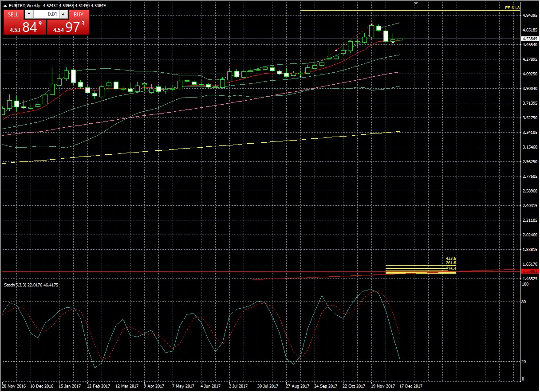The image size is (540, 392).
Task: Click the SELL button
Action: click(13, 14)
